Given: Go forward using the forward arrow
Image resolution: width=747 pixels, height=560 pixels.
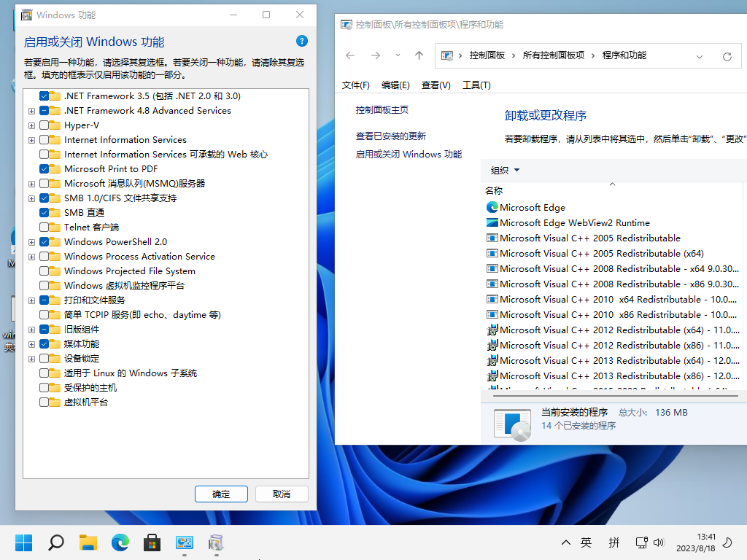Looking at the screenshot, I should [376, 55].
